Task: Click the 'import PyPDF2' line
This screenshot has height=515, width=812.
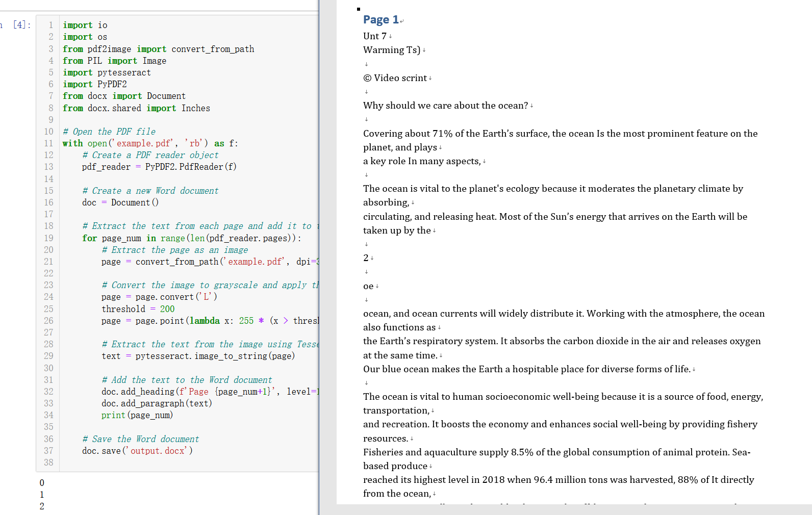Action: point(94,84)
